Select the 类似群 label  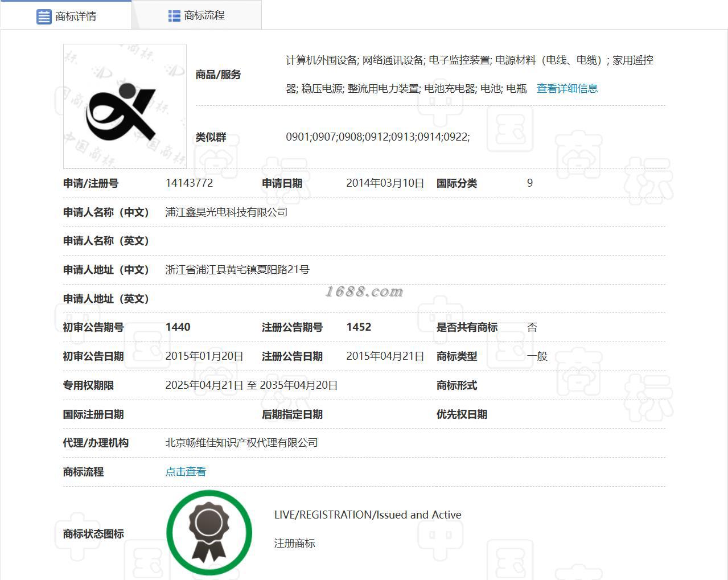211,137
